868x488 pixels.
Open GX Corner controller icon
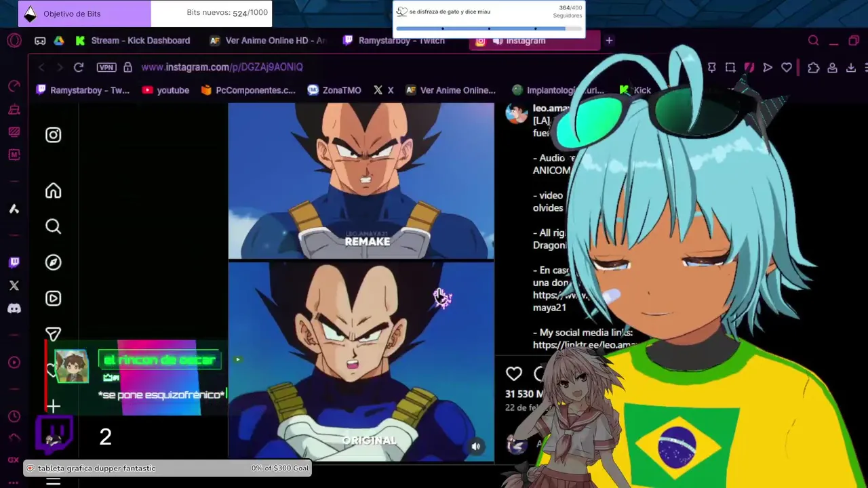pos(40,41)
